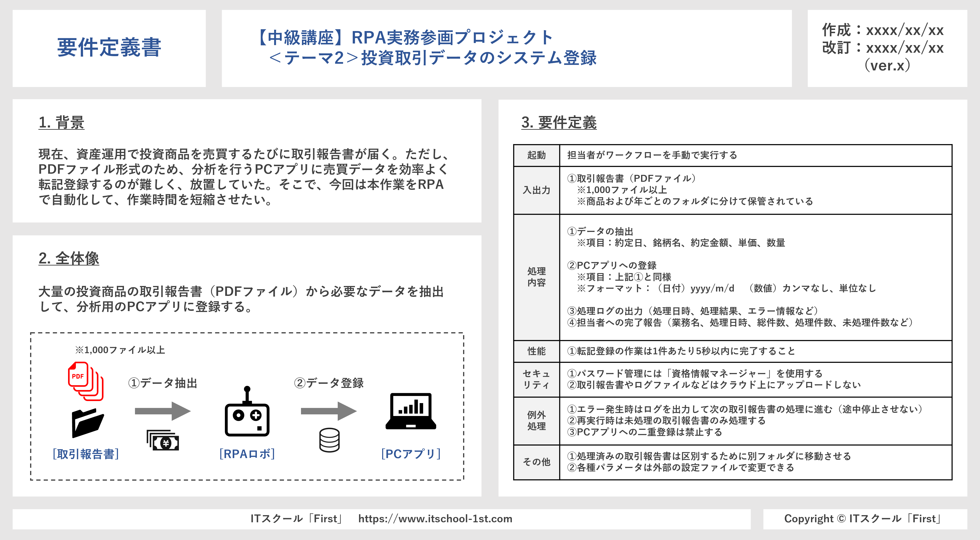Click the ※1,000ファイル以上 note in the diagram

(x=120, y=350)
